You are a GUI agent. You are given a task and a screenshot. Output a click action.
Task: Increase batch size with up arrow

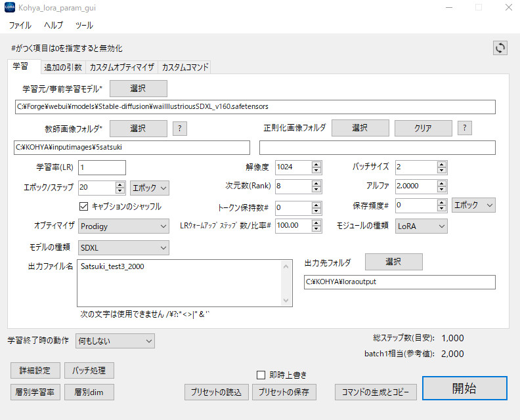coord(442,164)
